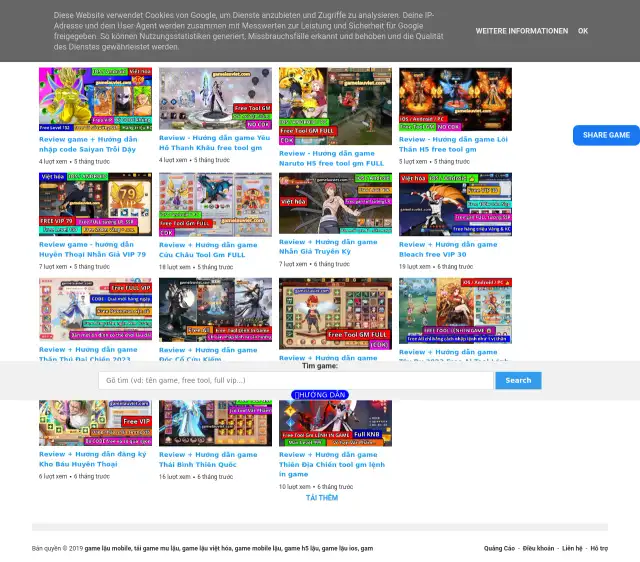Open 'Nhẫn Giả Truyền Kỳ' title link
The width and height of the screenshot is (640, 562).
328,247
